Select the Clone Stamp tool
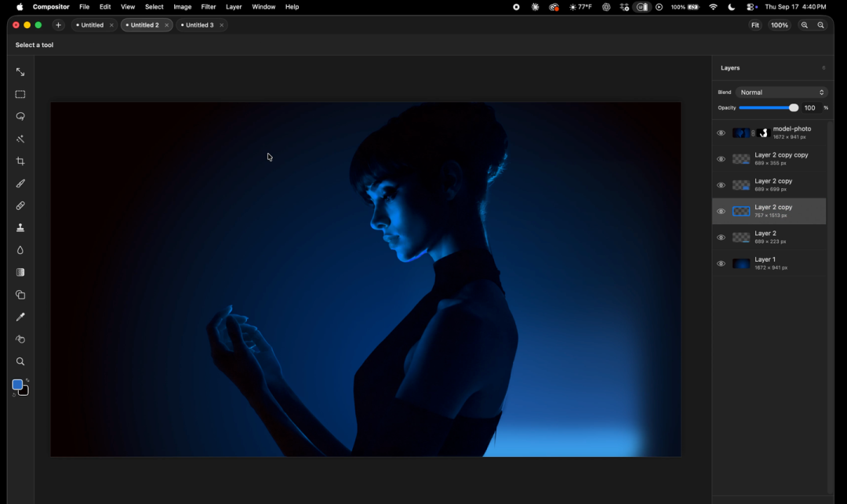The width and height of the screenshot is (847, 504). point(20,228)
